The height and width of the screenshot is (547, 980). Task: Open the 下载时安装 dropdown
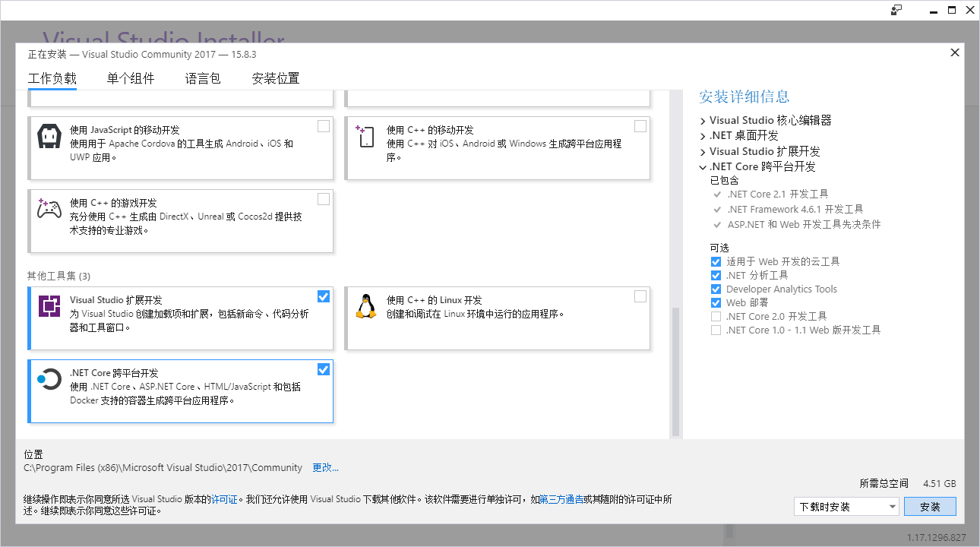[846, 507]
